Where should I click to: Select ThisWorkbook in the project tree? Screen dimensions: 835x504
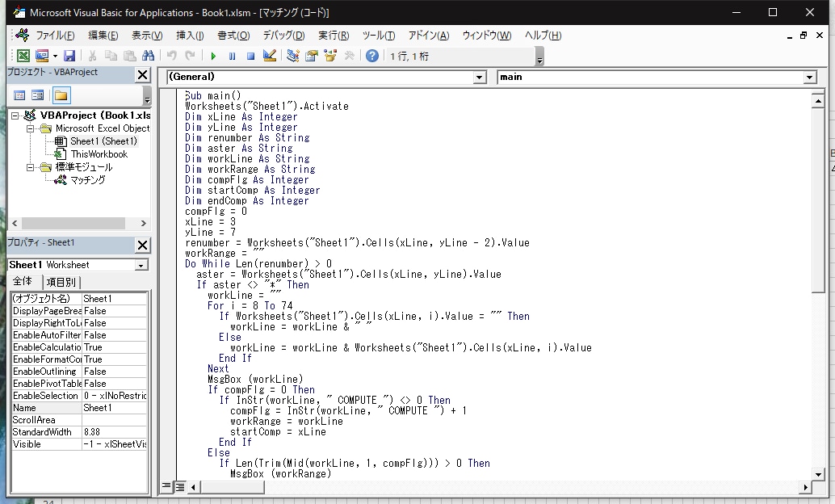(x=99, y=154)
